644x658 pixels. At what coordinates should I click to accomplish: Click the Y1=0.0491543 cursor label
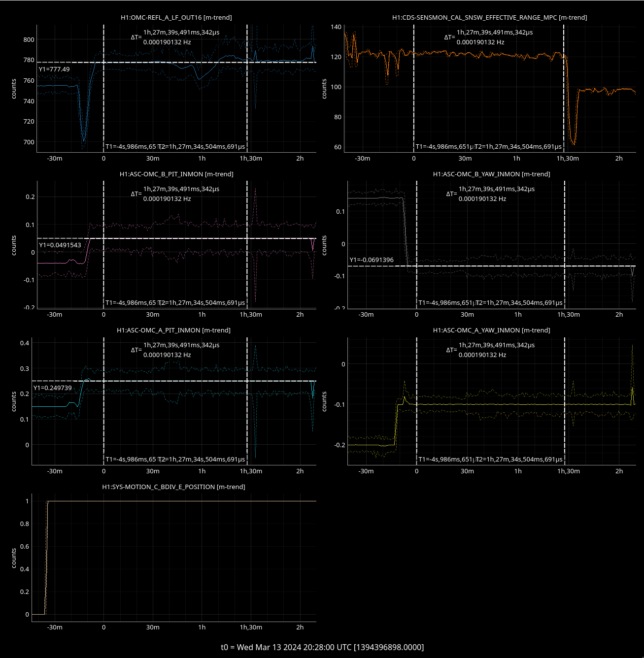(x=60, y=245)
